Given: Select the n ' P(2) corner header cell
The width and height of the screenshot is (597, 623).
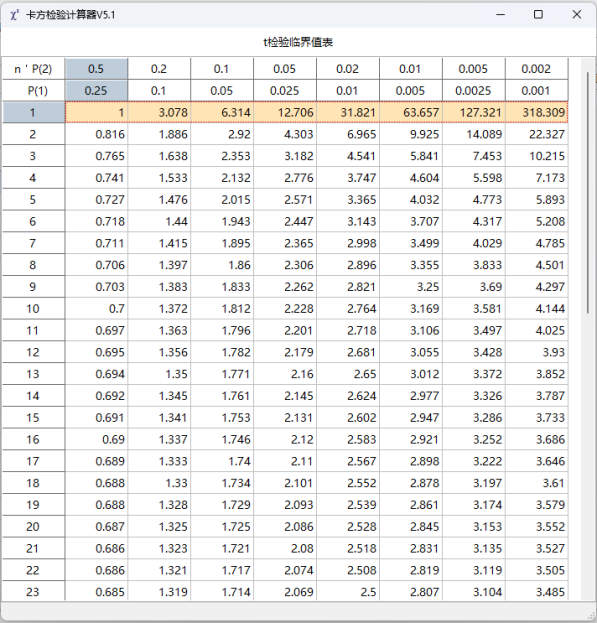Looking at the screenshot, I should 33,69.
